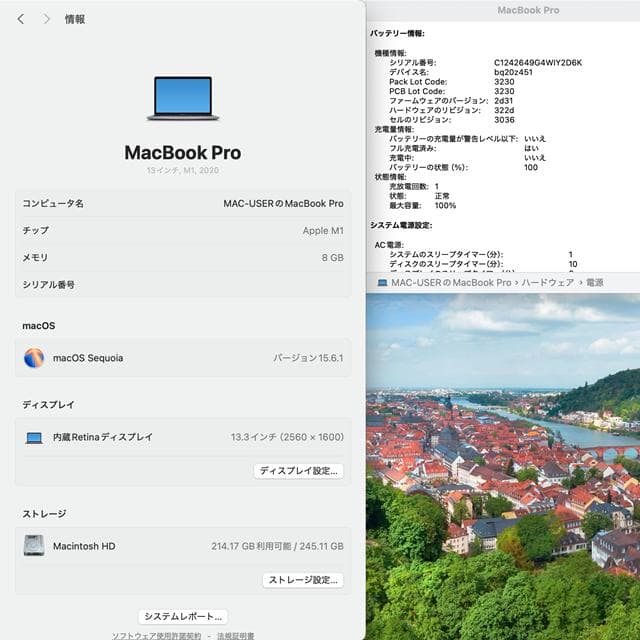
Task: Click セルのリビジョン value 3036
Action: coord(504,120)
